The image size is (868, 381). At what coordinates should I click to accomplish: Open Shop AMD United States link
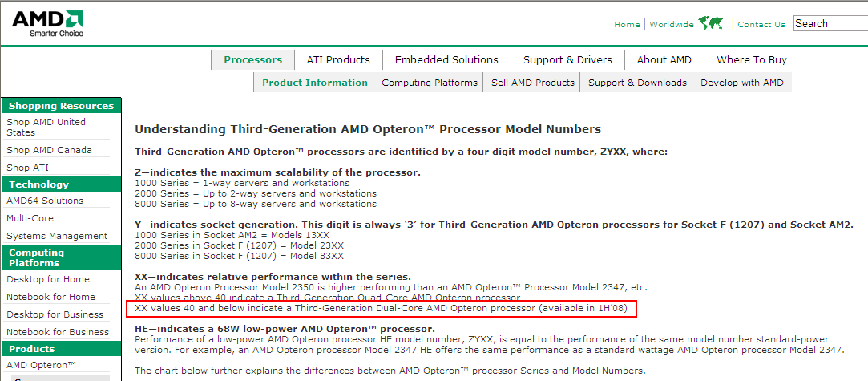coord(46,127)
